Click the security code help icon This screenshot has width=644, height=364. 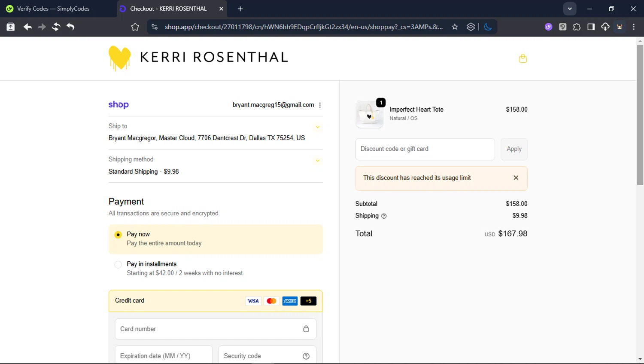(306, 356)
